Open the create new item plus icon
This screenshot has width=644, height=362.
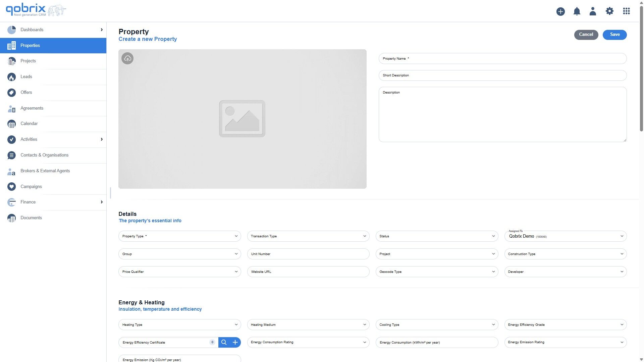click(560, 11)
